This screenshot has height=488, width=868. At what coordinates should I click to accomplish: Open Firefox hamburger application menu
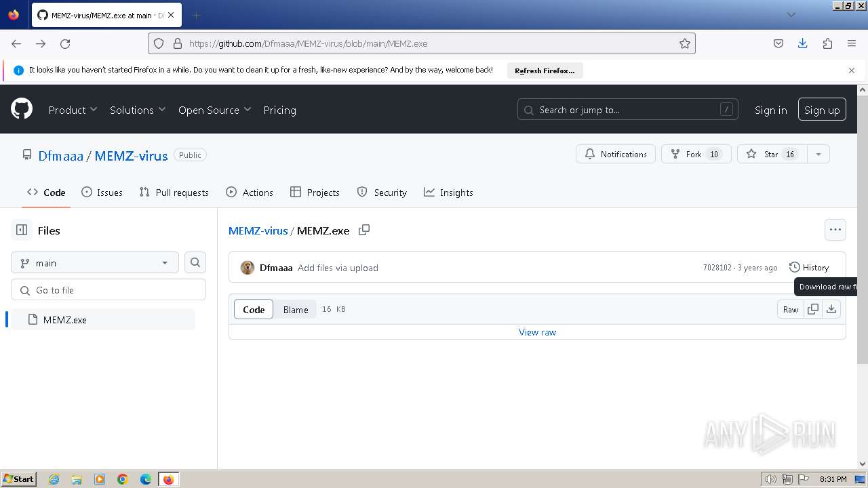click(x=852, y=43)
